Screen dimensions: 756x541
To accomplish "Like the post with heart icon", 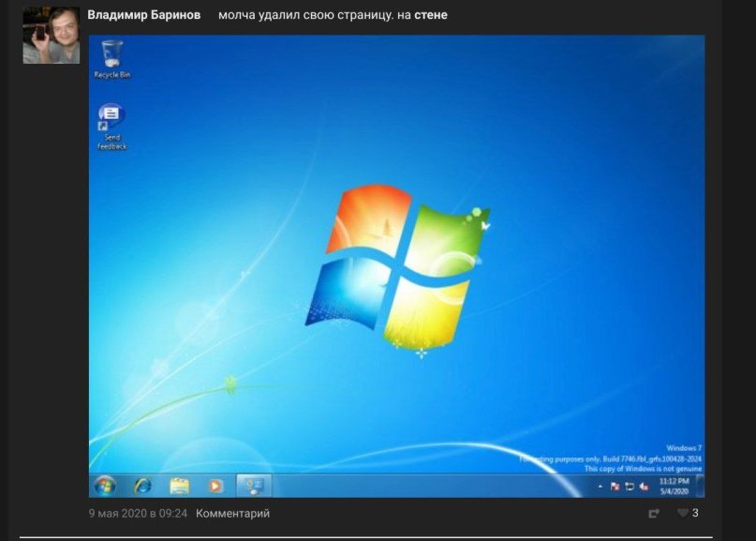I will click(683, 513).
